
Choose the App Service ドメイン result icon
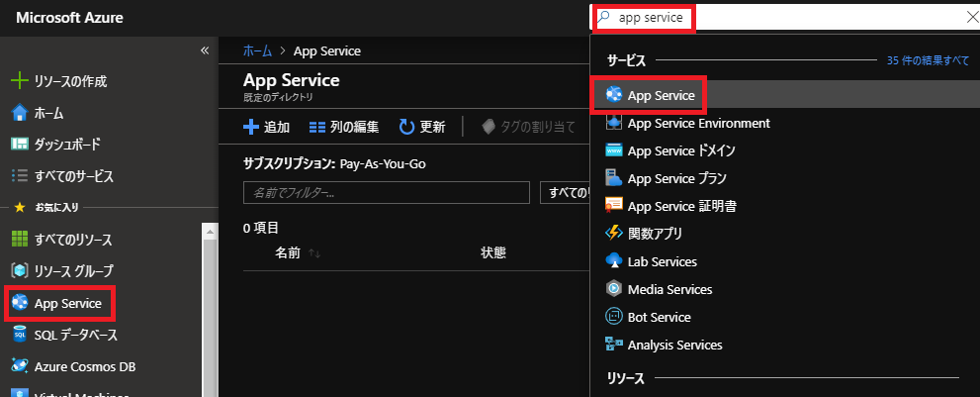[x=614, y=150]
